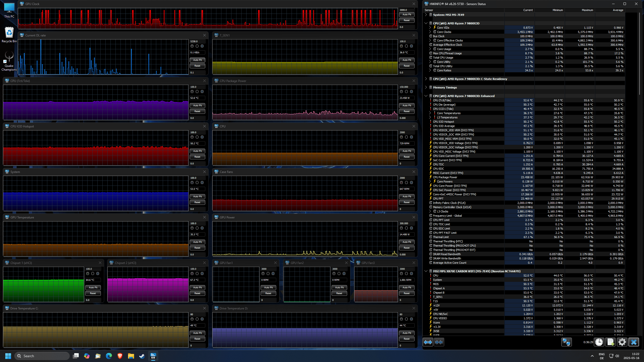Expand the Memory Timings sensor group
This screenshot has height=362, width=644.
point(426,87)
